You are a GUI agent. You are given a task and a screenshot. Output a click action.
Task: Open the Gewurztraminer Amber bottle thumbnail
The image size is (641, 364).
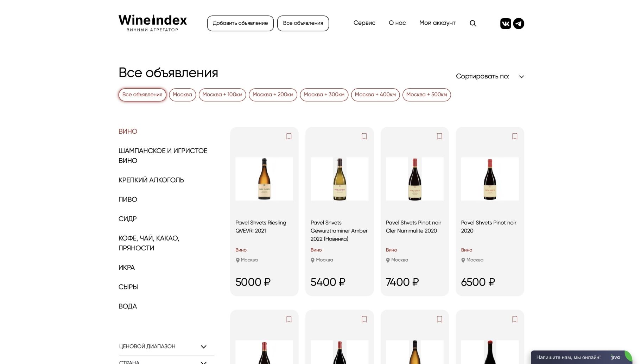click(x=339, y=179)
